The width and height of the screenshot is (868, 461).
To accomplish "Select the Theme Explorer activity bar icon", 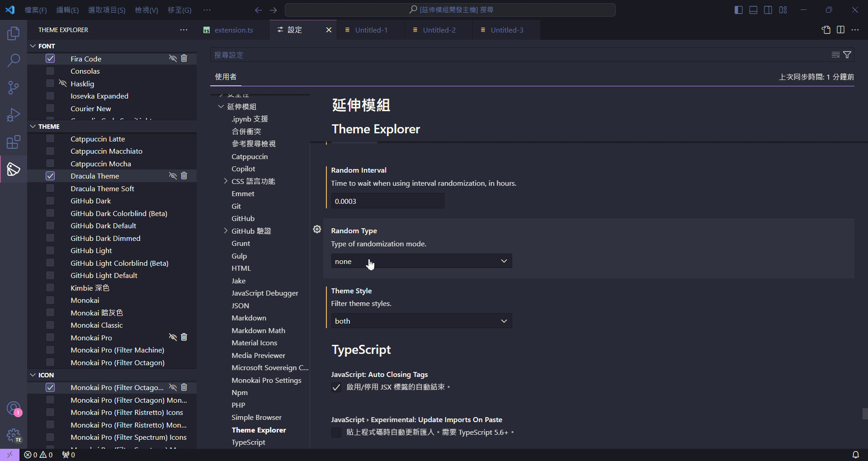I will pos(14,169).
